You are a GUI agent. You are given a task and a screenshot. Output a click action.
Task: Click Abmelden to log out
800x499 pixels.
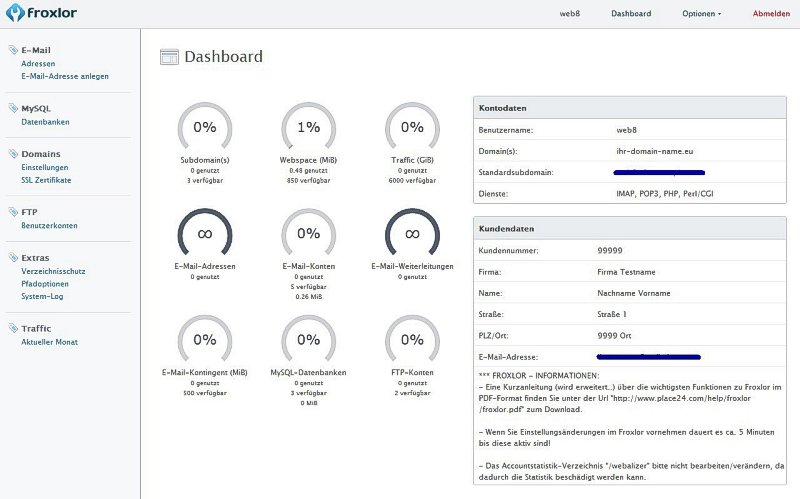coord(770,14)
